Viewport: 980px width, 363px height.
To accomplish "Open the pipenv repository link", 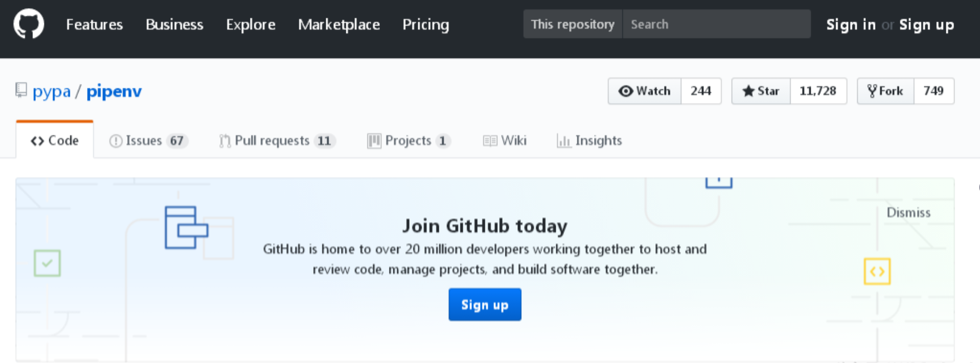I will 114,91.
